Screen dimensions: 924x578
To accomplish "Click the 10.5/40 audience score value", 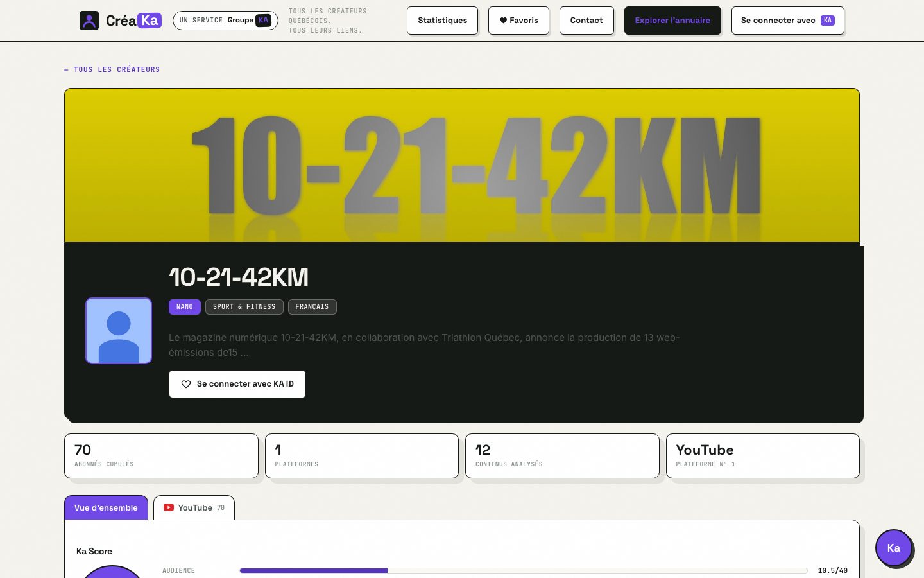I will coord(833,570).
